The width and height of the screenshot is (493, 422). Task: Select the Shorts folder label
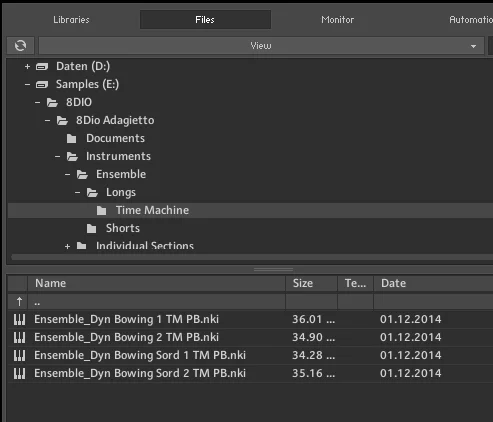click(123, 228)
